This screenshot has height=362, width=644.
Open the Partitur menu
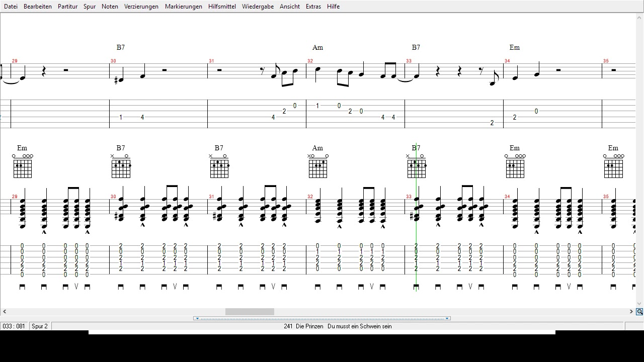tap(67, 7)
